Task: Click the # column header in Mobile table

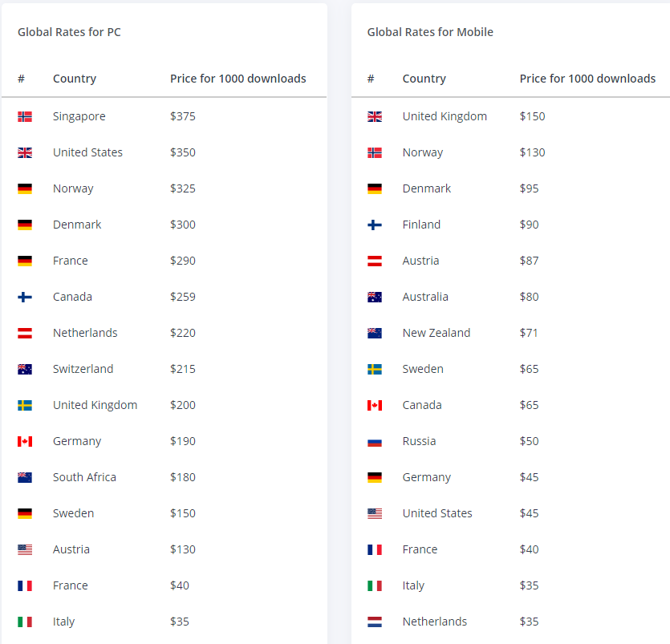Action: 371,79
